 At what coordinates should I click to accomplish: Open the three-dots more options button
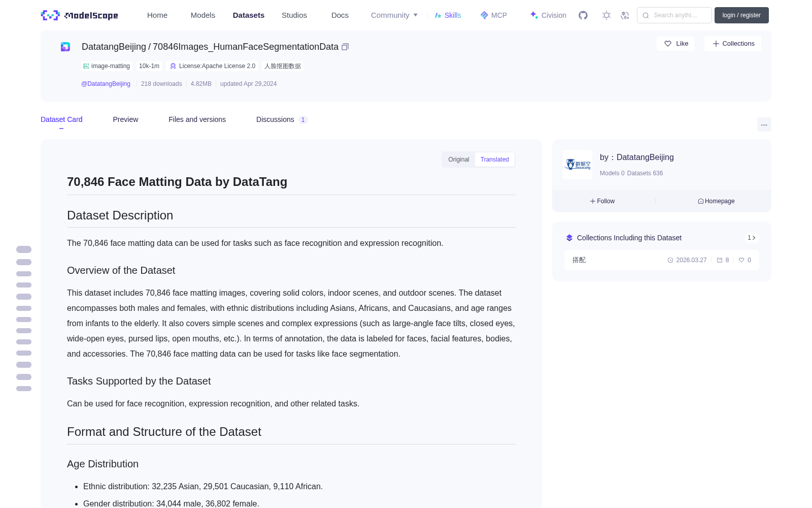pyautogui.click(x=764, y=124)
